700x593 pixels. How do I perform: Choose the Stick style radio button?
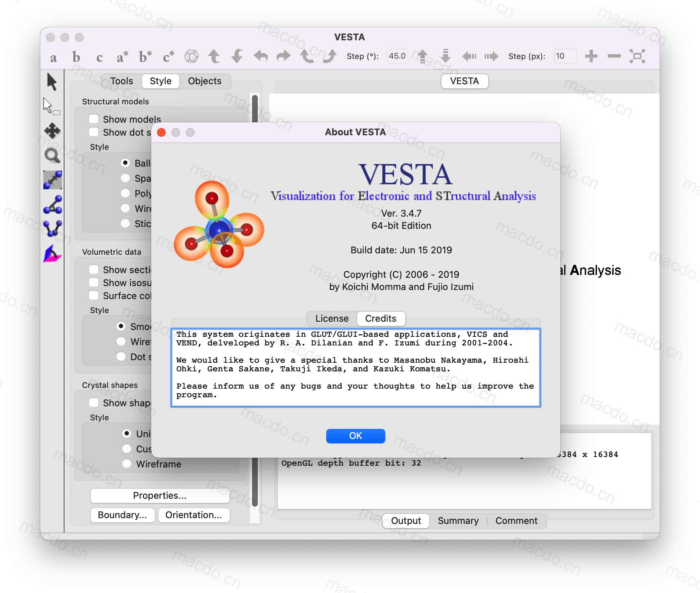125,223
